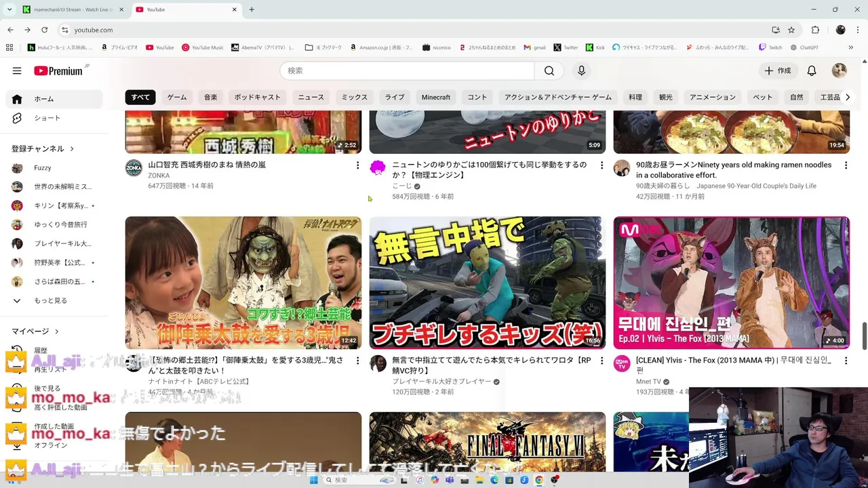Go to ホーム in the sidebar
Image resolution: width=868 pixels, height=488 pixels.
point(54,99)
